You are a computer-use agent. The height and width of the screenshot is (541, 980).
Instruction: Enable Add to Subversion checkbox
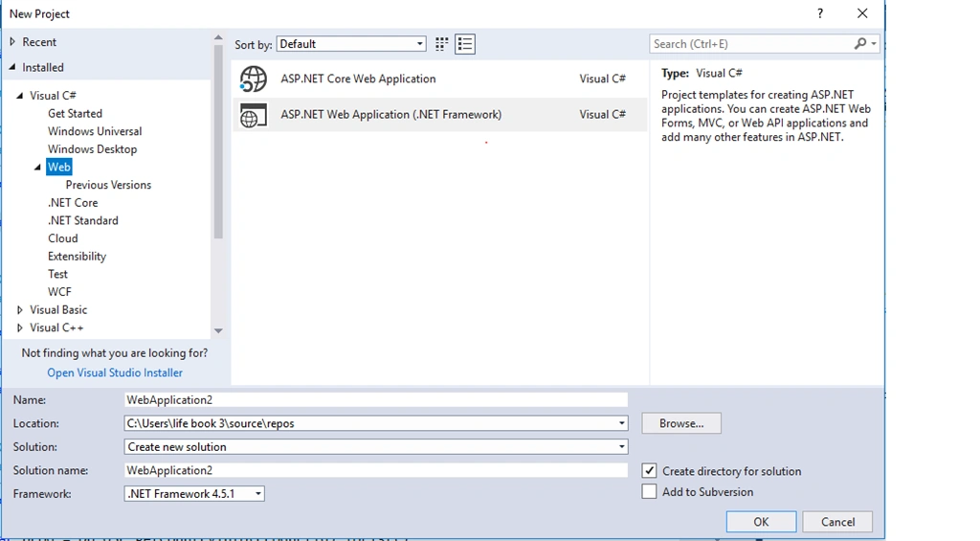[650, 491]
